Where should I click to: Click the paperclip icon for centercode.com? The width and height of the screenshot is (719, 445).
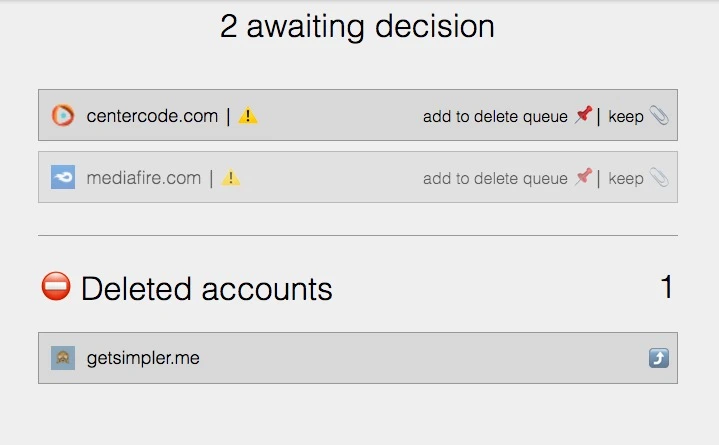point(658,116)
